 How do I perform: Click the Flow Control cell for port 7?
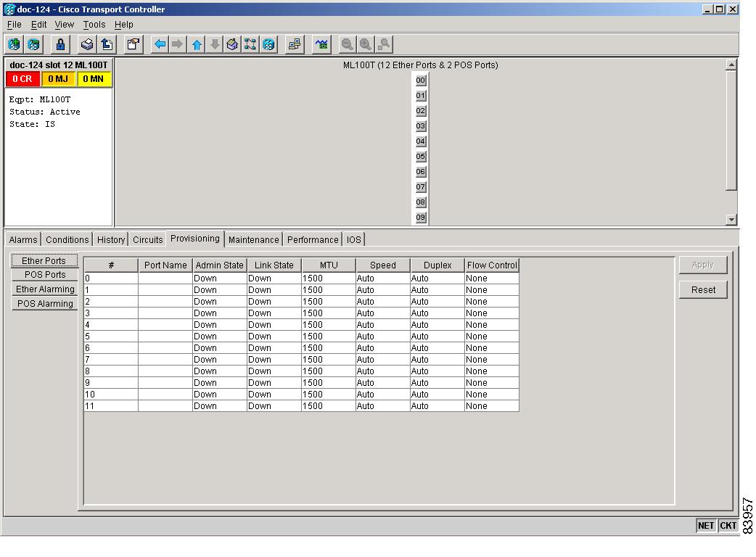(492, 360)
